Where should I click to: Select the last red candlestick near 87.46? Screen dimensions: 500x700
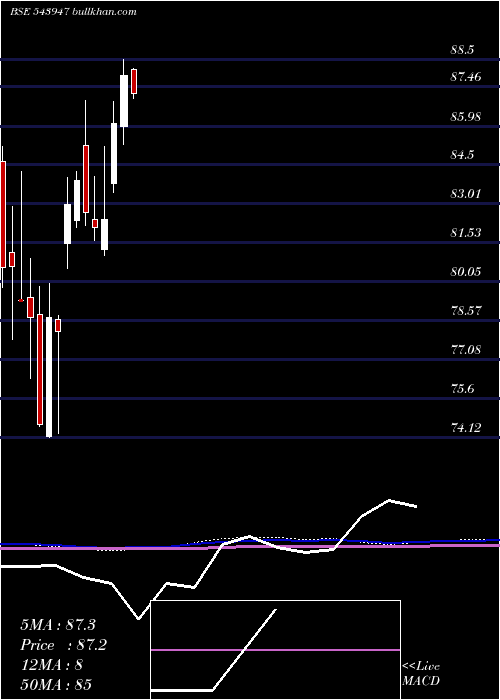pos(133,82)
